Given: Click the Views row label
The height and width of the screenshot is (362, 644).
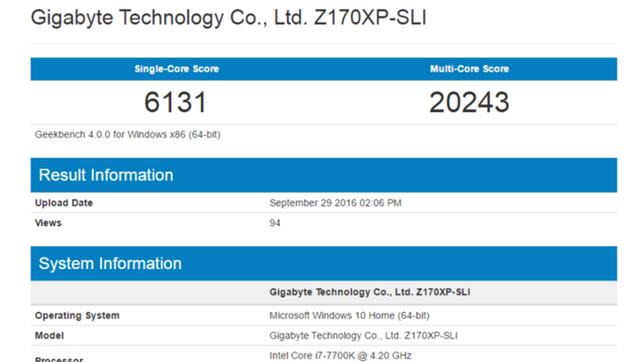Looking at the screenshot, I should (x=48, y=223).
